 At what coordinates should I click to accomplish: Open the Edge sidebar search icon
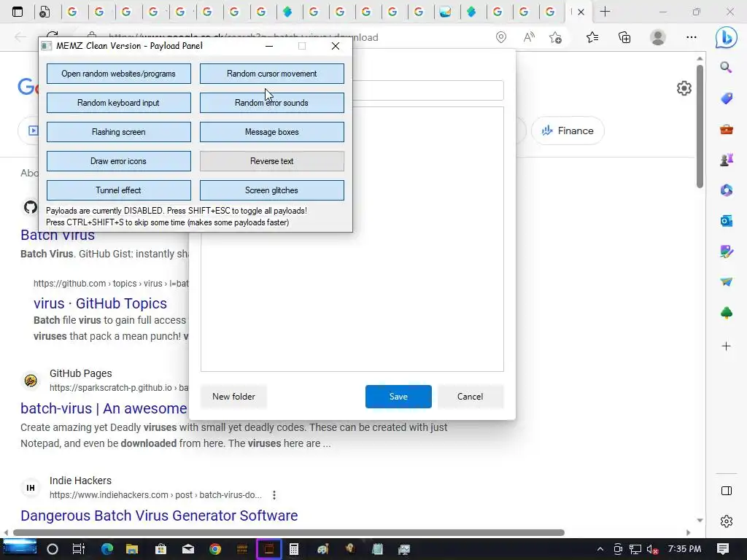[x=726, y=67]
